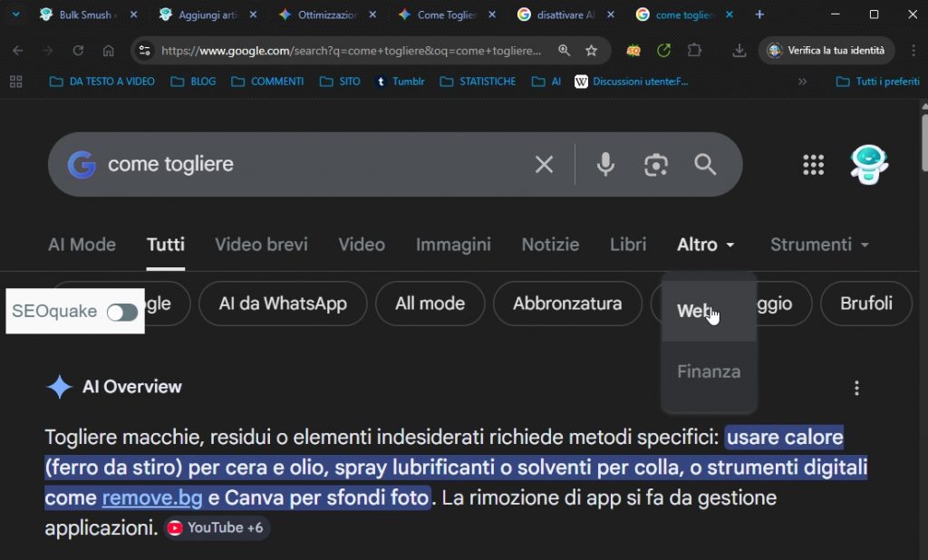928x560 pixels.
Task: Choose Finanza from the Altro menu
Action: tap(709, 372)
